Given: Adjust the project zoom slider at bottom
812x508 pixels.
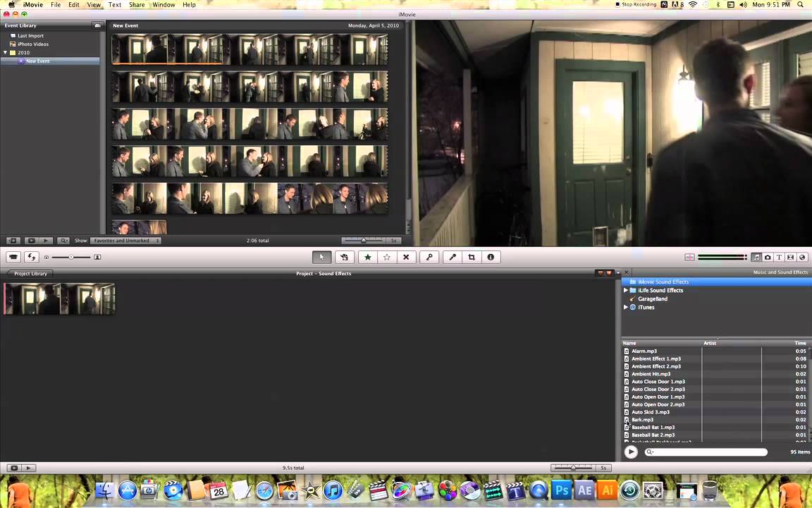Looking at the screenshot, I should click(x=573, y=468).
